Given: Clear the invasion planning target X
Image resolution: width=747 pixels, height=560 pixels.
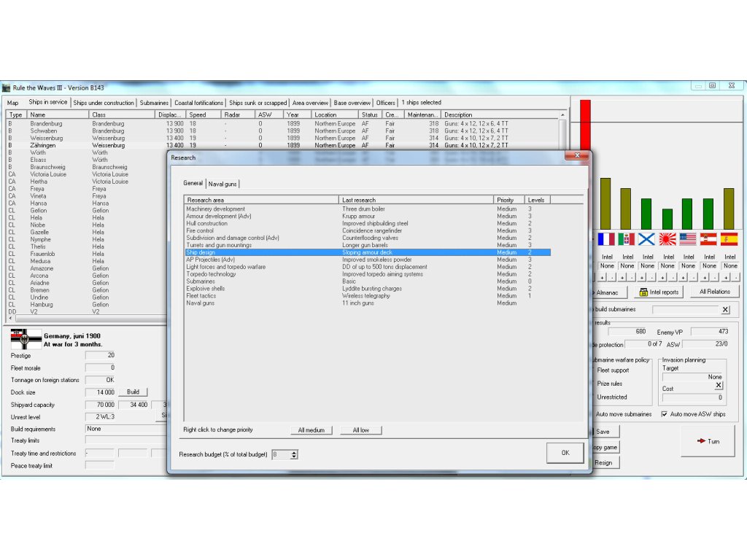Looking at the screenshot, I should coord(719,385).
